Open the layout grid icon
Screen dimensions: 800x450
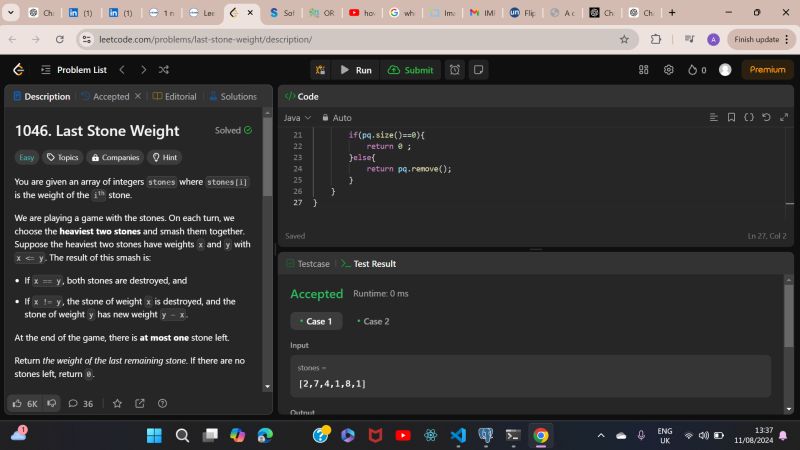(x=643, y=70)
